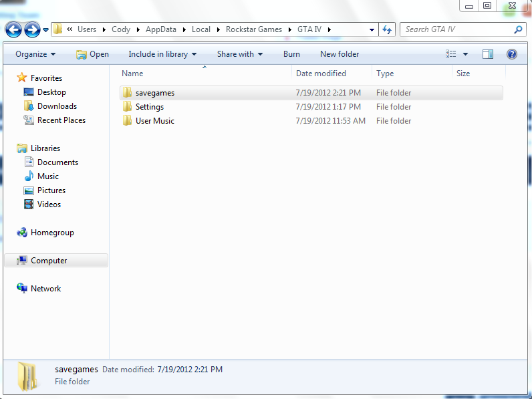
Task: Open Help with the question mark icon
Action: (512, 54)
